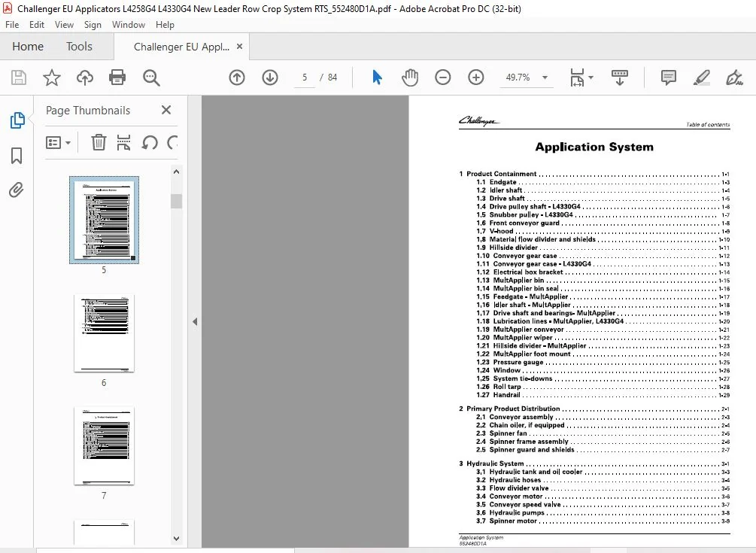Close the Challenger EU Appl document tab

tap(240, 47)
